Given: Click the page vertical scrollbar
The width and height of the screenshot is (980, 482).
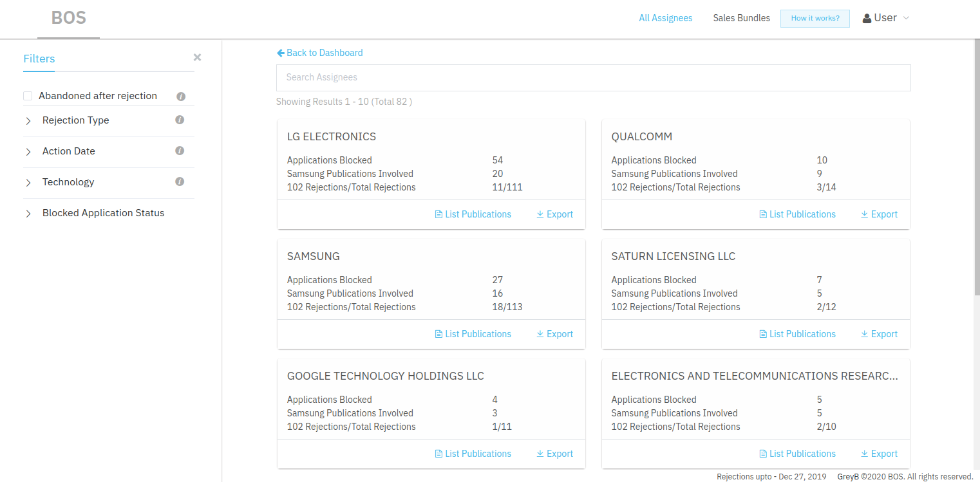Looking at the screenshot, I should coord(976,167).
